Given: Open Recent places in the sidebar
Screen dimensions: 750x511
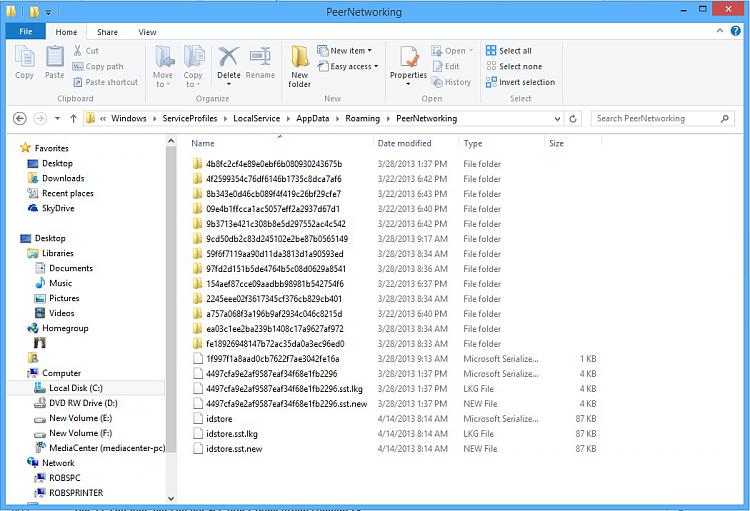Looking at the screenshot, I should click(x=60, y=193).
